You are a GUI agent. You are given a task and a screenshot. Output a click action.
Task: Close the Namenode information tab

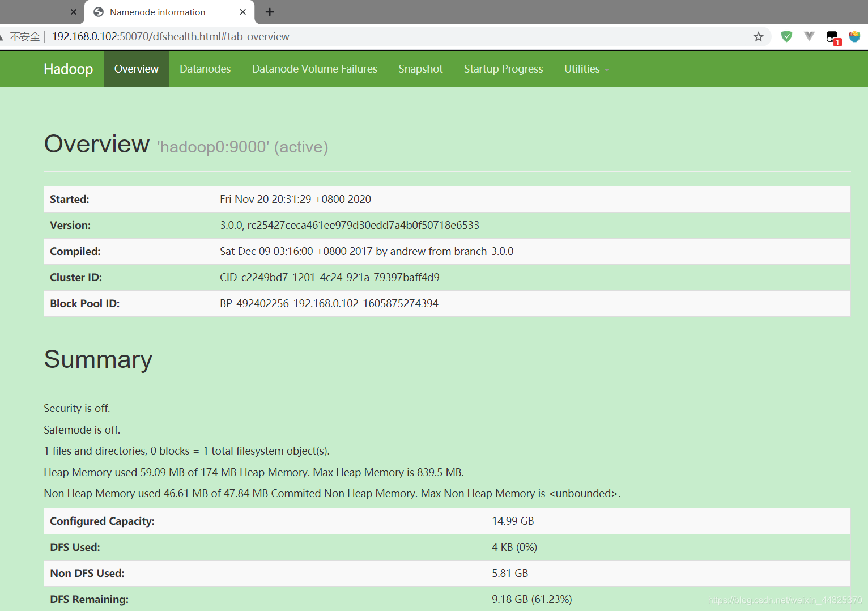click(243, 12)
